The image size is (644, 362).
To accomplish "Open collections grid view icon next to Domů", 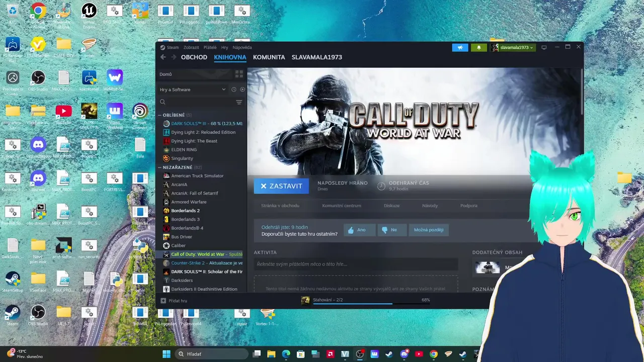I will tap(239, 74).
